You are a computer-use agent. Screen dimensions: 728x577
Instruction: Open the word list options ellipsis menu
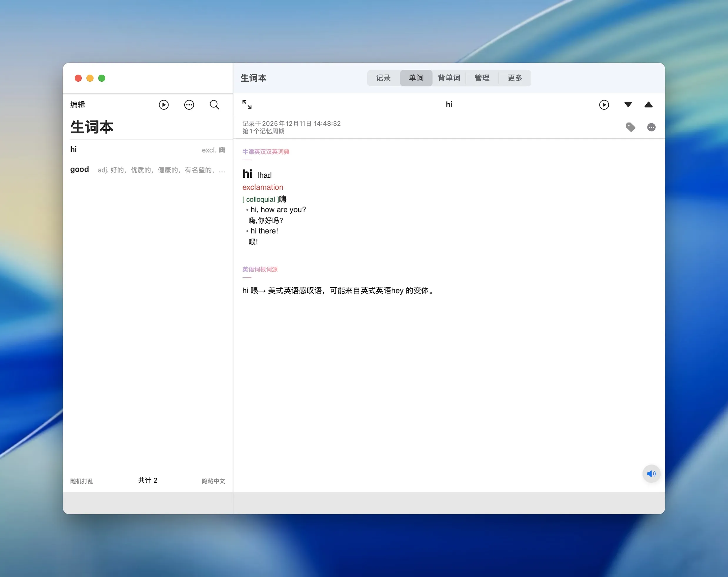[x=189, y=105]
